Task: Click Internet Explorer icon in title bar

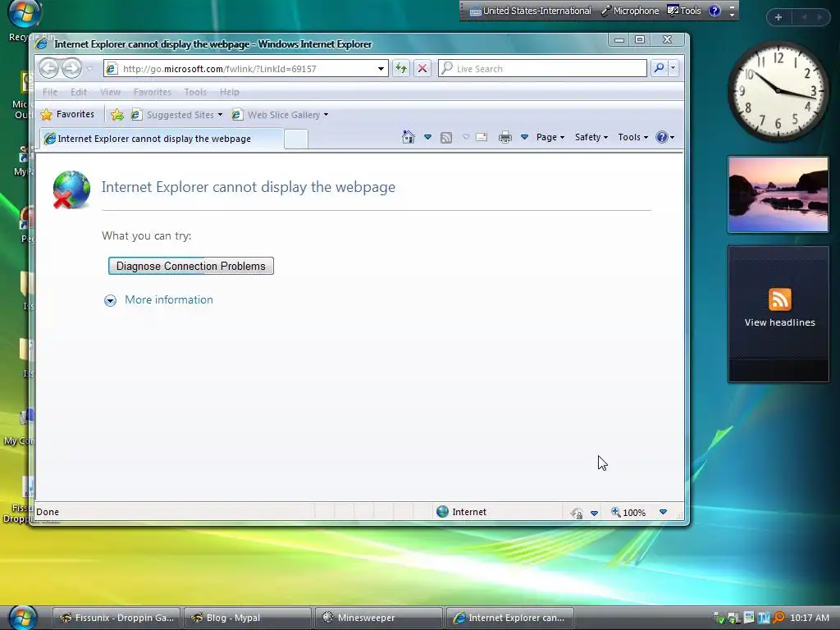Action: (42, 44)
